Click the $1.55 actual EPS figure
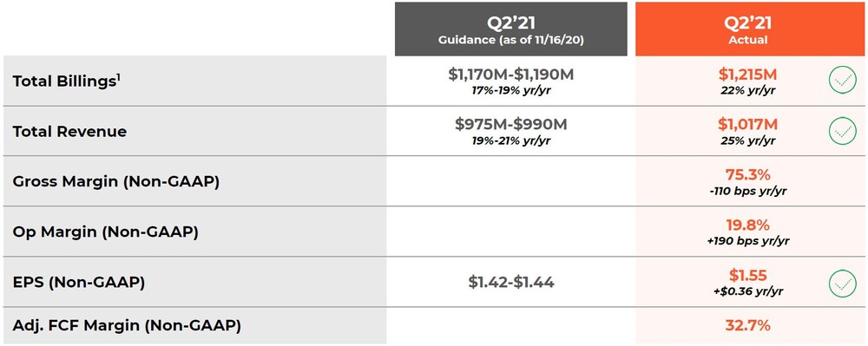 coord(748,275)
